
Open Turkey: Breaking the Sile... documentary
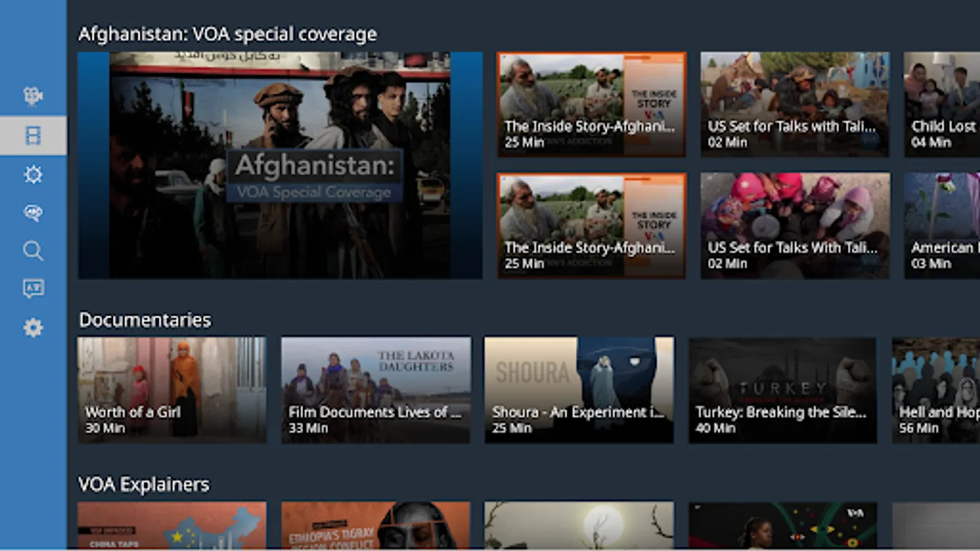click(783, 390)
